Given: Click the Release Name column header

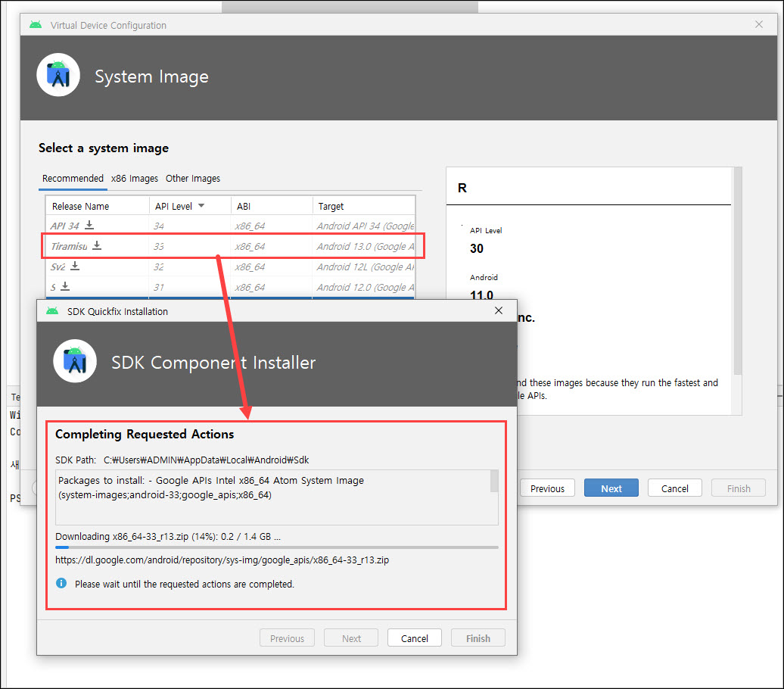Looking at the screenshot, I should (x=97, y=206).
